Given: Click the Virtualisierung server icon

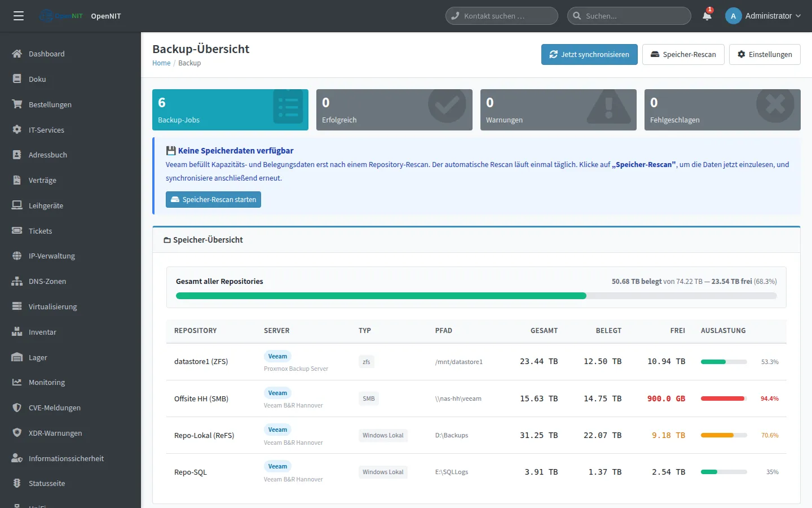Looking at the screenshot, I should pyautogui.click(x=17, y=306).
